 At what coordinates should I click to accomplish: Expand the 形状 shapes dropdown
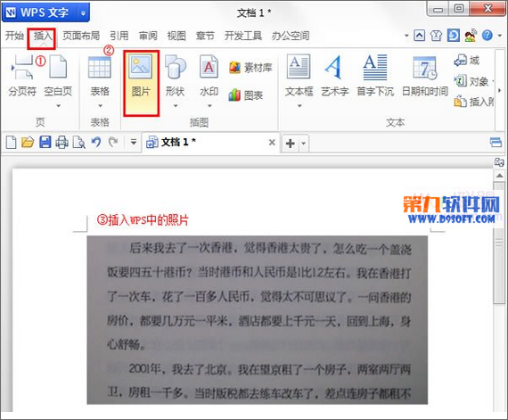[x=175, y=105]
